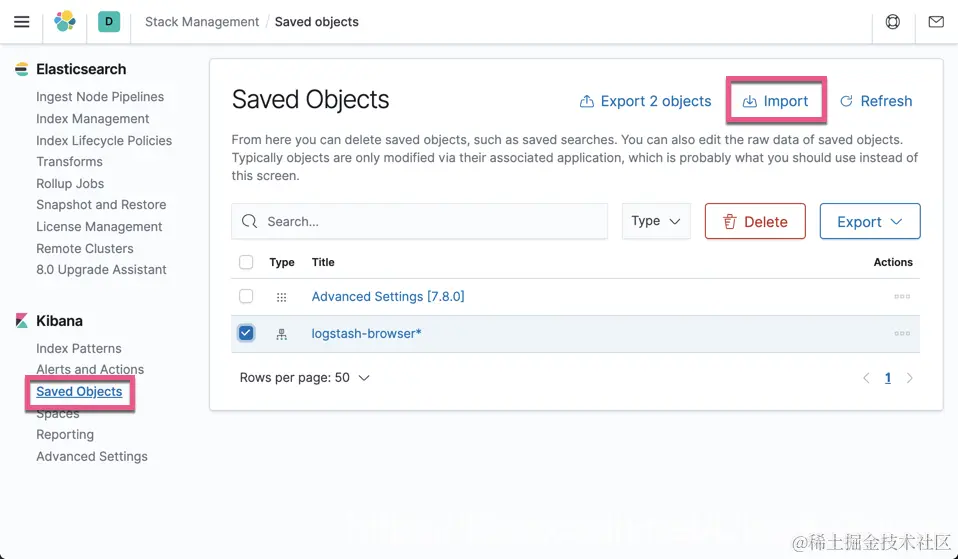Open Advanced Settings [7.8.0] object link
This screenshot has height=559, width=958.
(388, 296)
